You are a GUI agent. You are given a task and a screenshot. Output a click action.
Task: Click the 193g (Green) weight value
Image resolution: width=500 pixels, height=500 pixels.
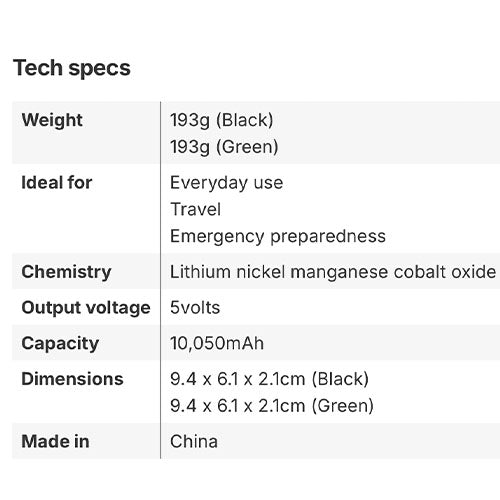(224, 147)
